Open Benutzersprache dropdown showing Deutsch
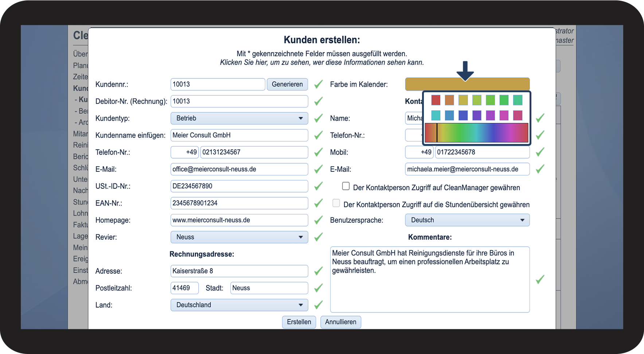This screenshot has width=644, height=354. pos(467,220)
